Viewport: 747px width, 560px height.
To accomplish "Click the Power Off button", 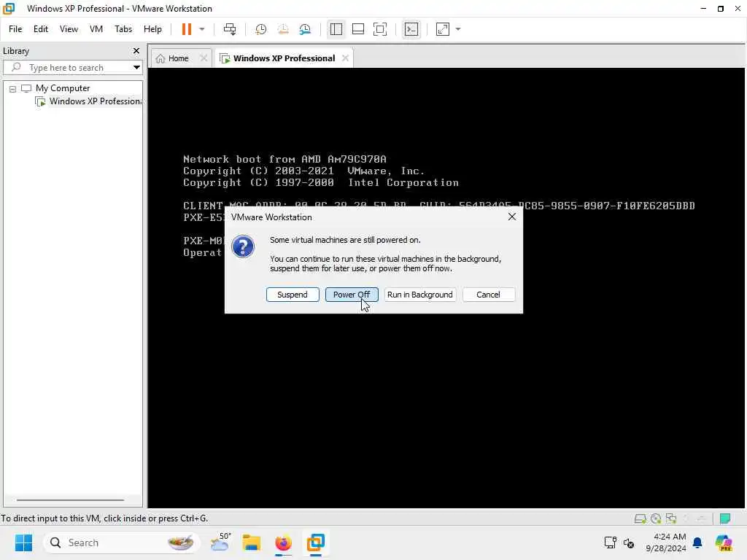I will (352, 295).
